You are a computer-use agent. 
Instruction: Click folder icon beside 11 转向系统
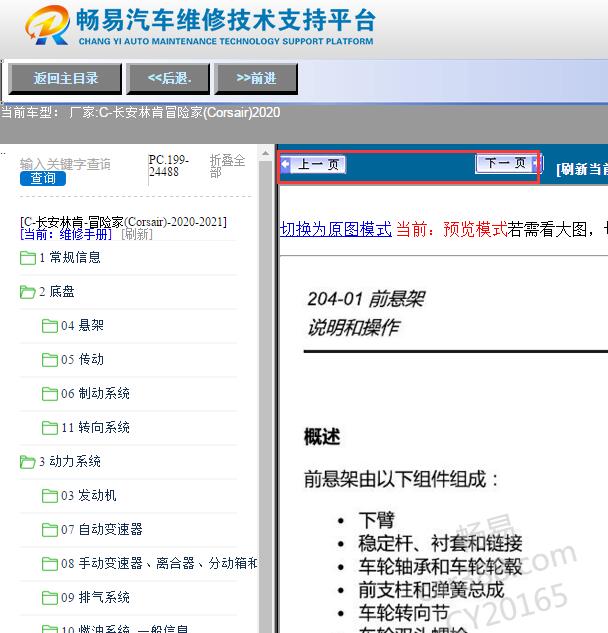pos(50,428)
